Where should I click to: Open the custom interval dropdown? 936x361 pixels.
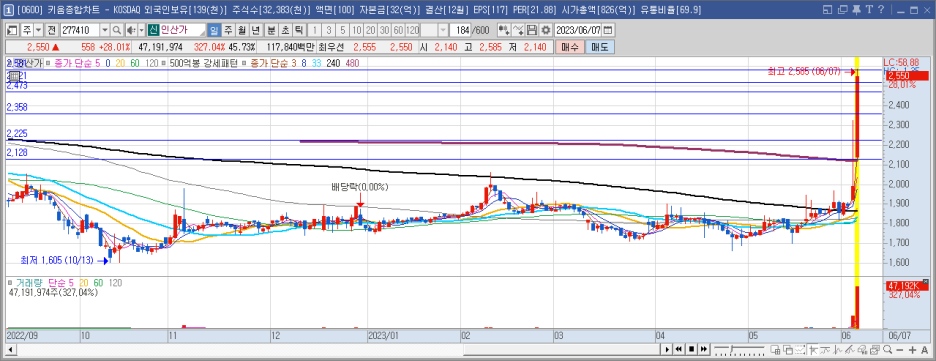pos(443,30)
